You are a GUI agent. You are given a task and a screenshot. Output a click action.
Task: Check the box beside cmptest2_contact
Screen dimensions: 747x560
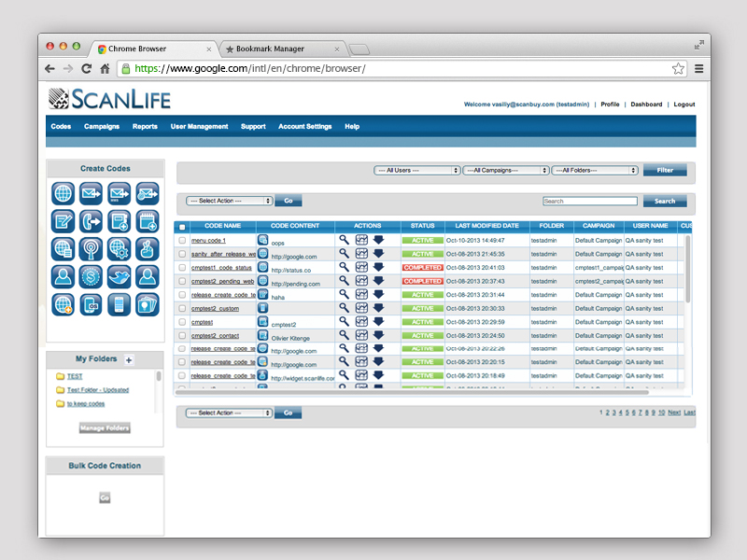tap(182, 335)
